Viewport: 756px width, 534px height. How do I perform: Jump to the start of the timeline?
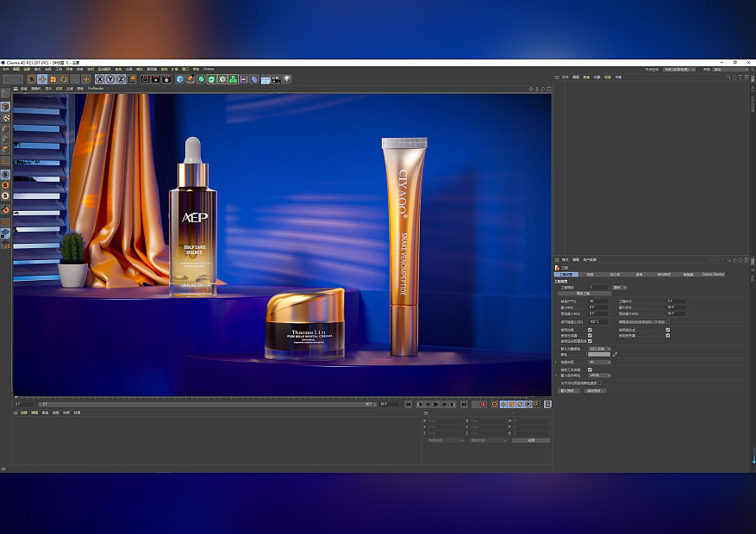[x=409, y=405]
